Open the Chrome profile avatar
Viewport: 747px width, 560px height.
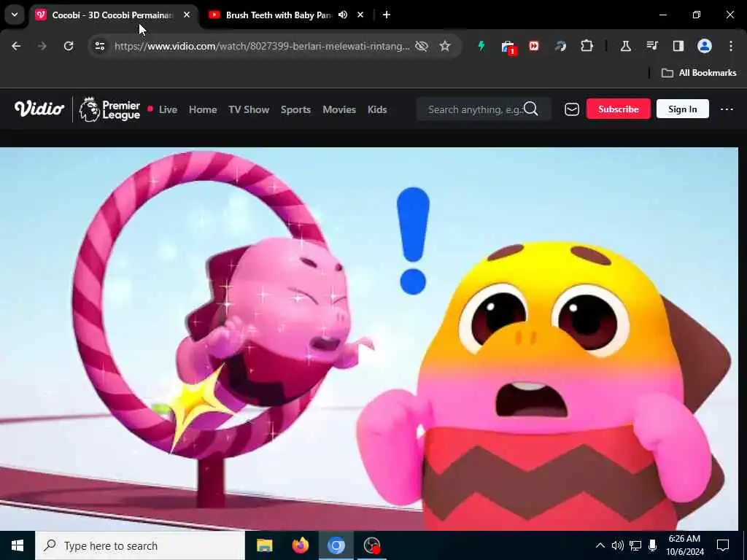pos(705,46)
